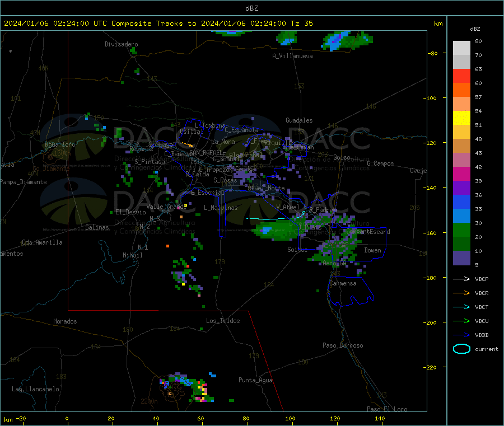This screenshot has height=426, width=504.
Task: Select the purple 36-39 dBZ swatch
Action: (x=461, y=188)
